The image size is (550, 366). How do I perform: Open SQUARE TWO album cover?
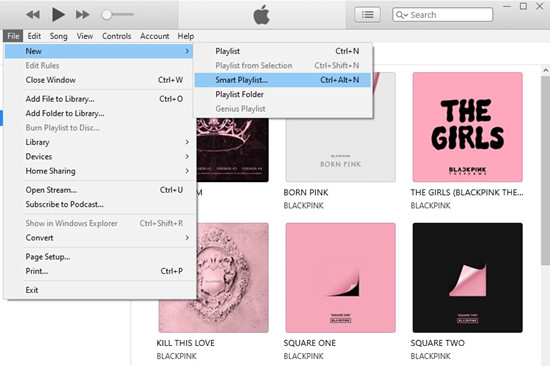coord(468,278)
